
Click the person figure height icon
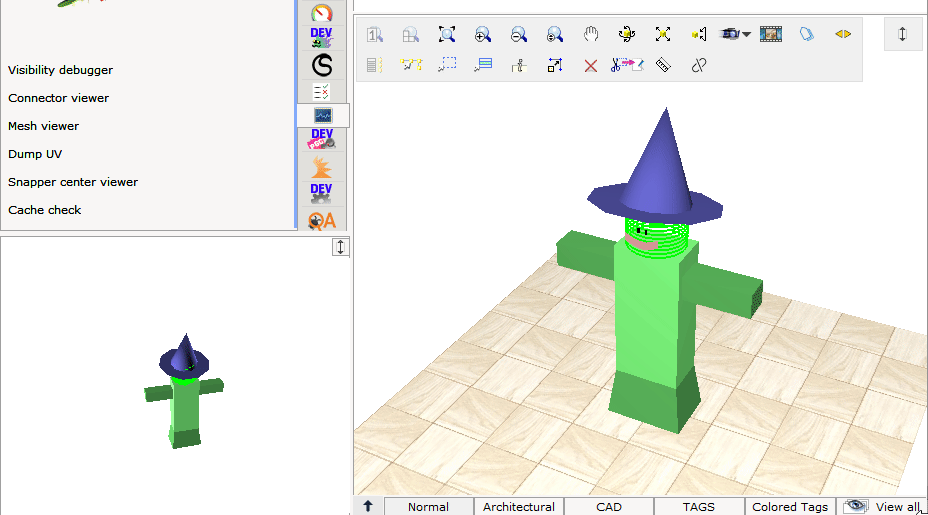(519, 65)
